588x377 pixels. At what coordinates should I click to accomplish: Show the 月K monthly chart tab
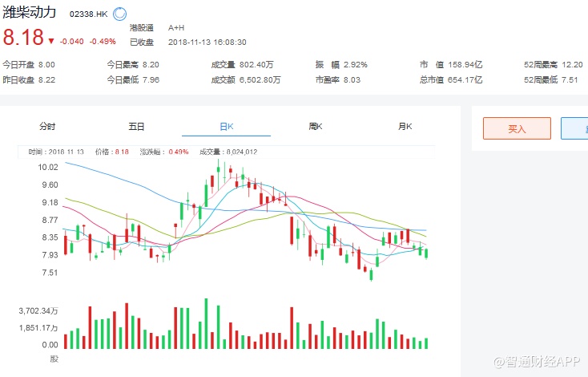point(405,126)
